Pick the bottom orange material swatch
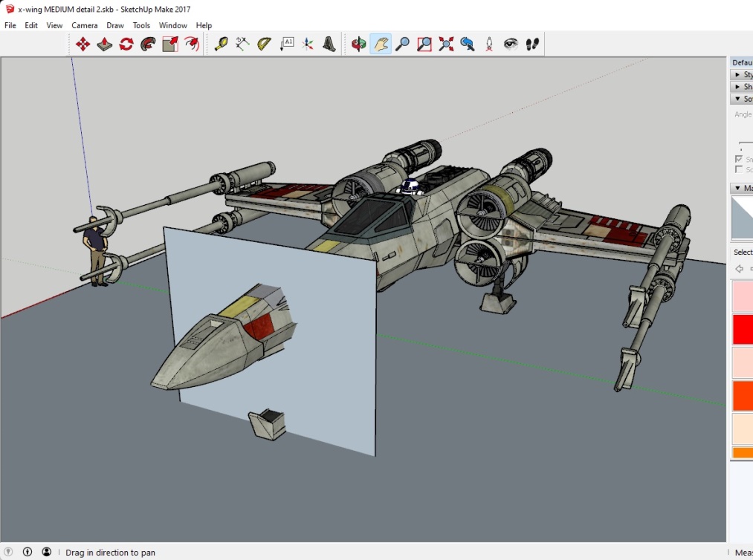 (x=743, y=452)
